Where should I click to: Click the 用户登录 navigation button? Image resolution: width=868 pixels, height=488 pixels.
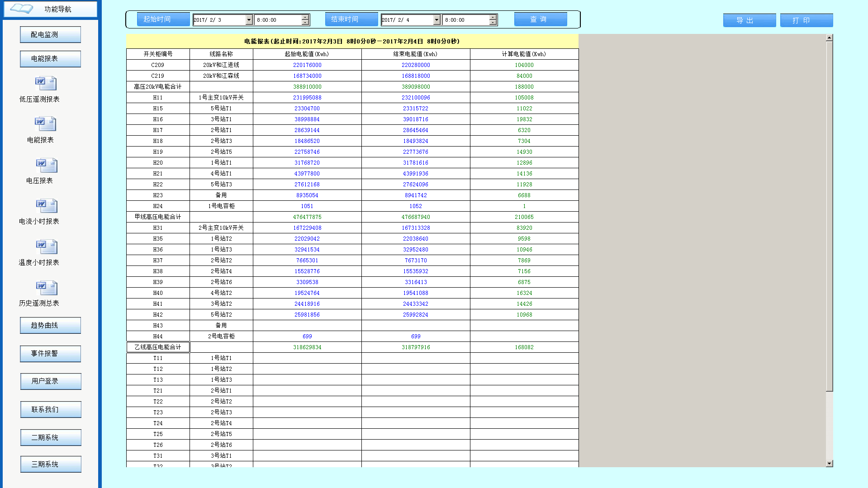(50, 381)
